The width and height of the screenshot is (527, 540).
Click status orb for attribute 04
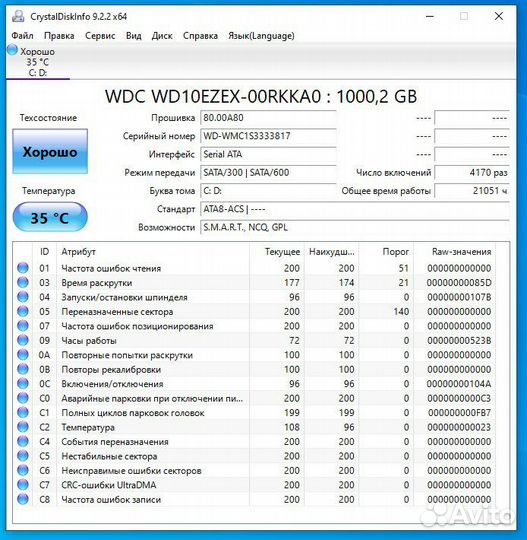23,297
